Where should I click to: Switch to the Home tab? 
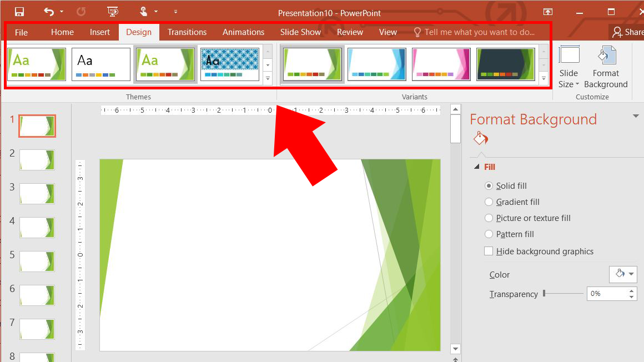(x=62, y=32)
